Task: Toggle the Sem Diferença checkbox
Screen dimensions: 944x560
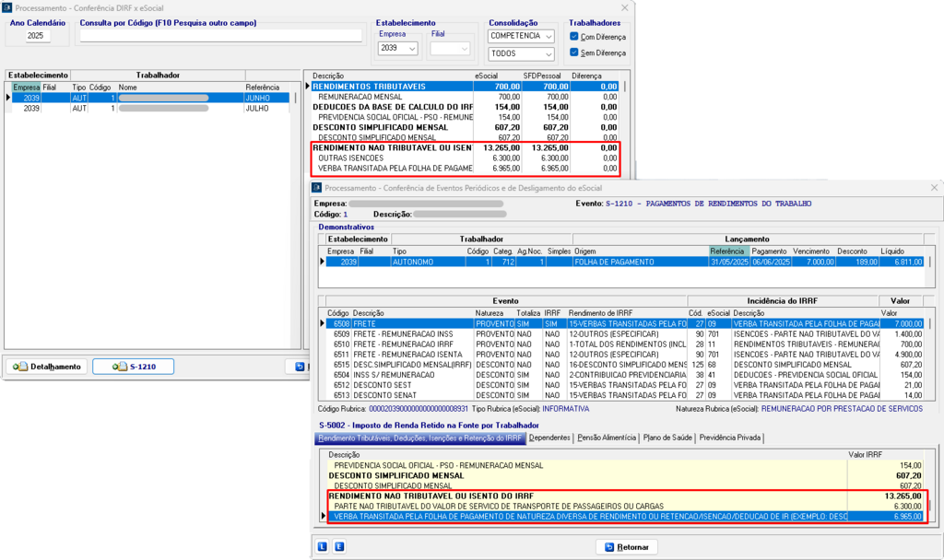Action: pyautogui.click(x=574, y=52)
